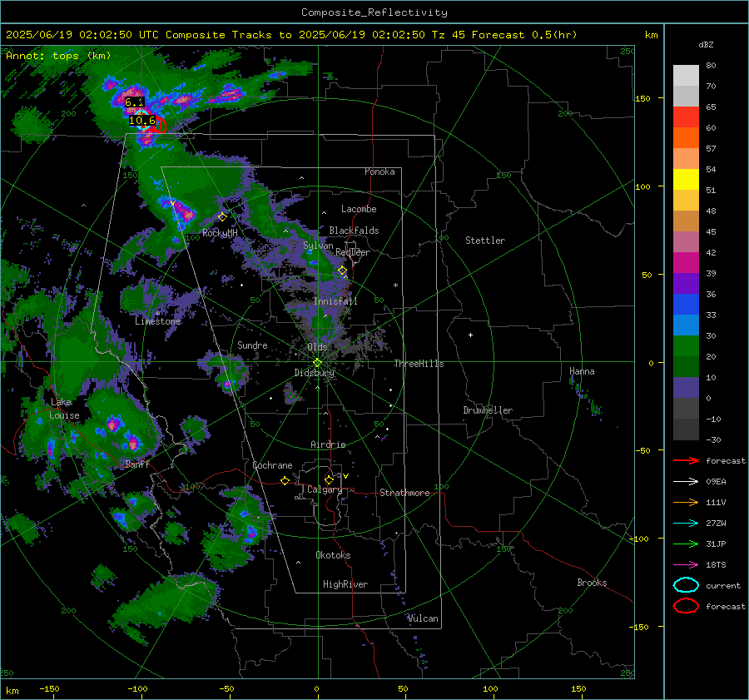Click the magenta 18TS arrow legend icon
The height and width of the screenshot is (700, 749).
click(686, 565)
